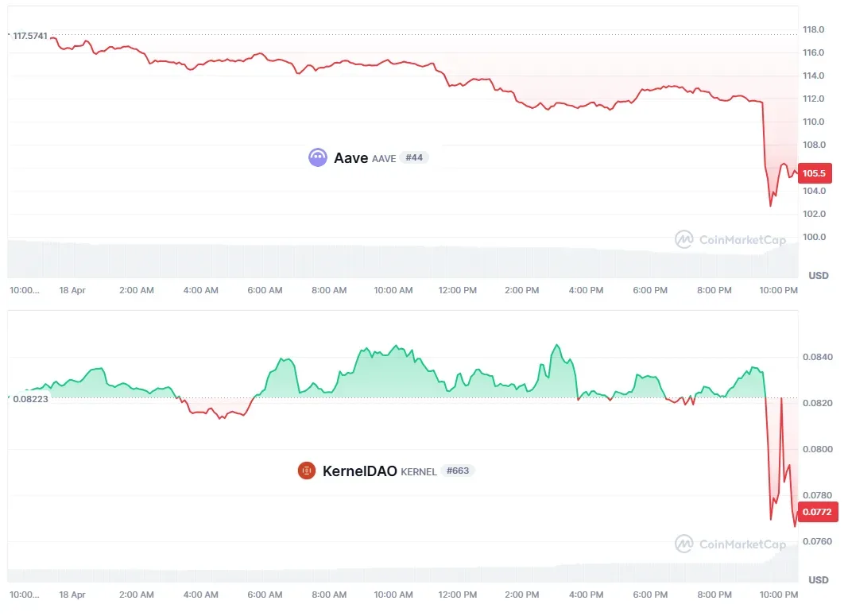Select 12:00 PM on the Aave time axis
The width and height of the screenshot is (848, 616).
click(x=458, y=290)
